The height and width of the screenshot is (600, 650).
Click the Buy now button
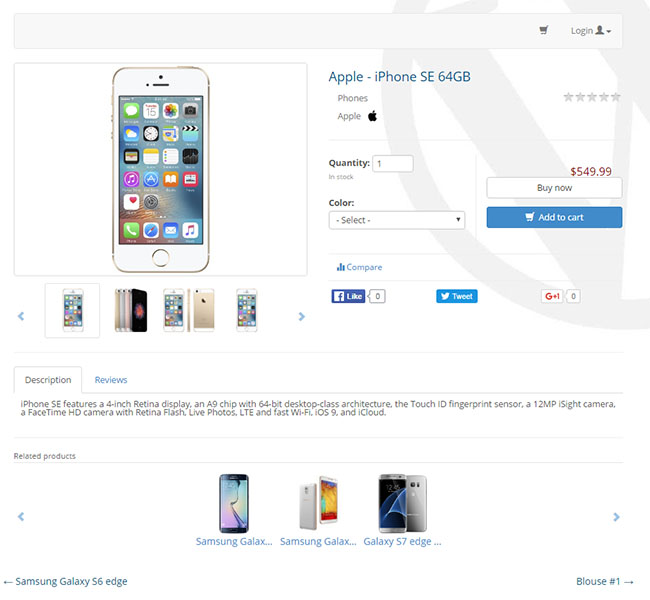554,188
